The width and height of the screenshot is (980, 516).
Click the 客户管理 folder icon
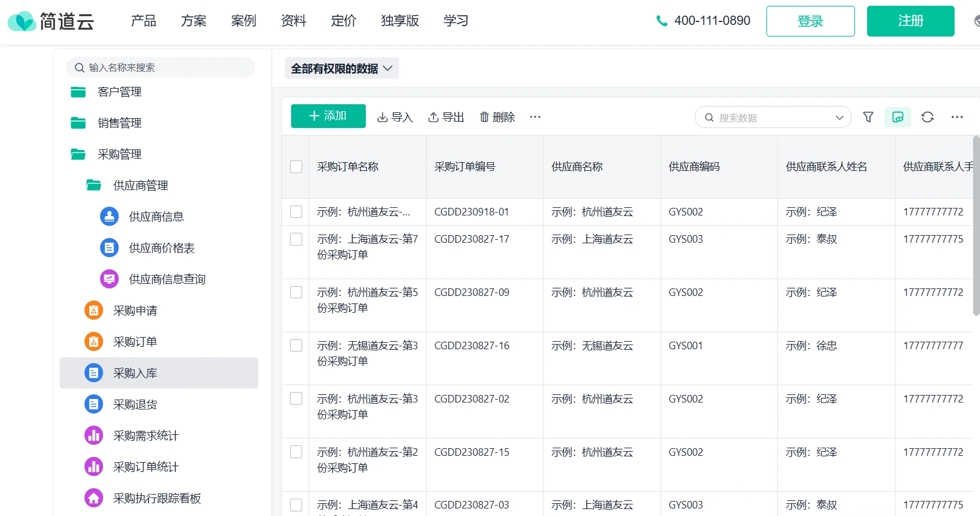coord(78,92)
